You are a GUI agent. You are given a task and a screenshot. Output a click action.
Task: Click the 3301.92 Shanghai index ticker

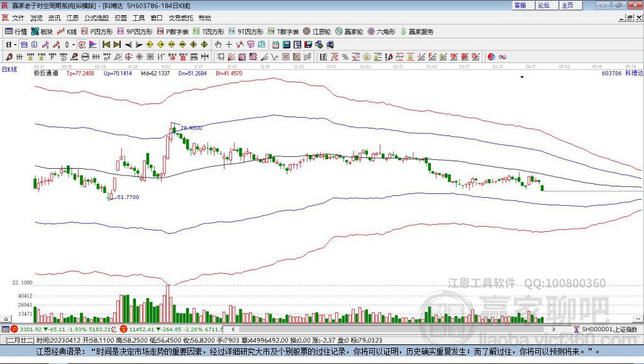pos(31,329)
